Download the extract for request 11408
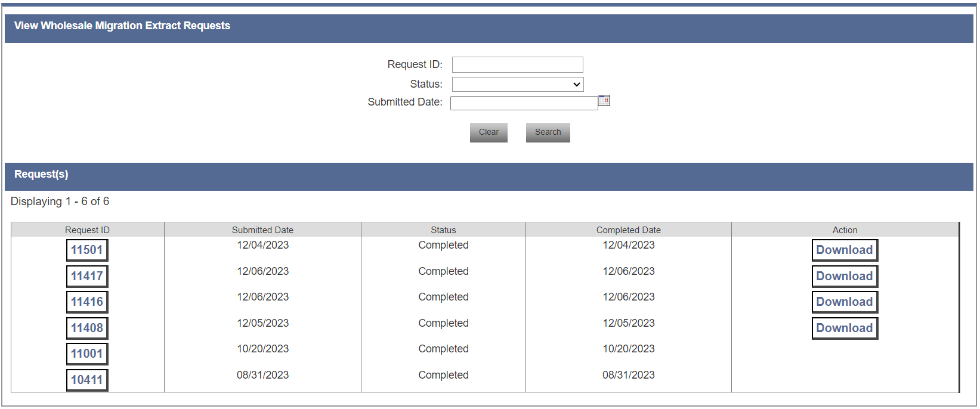 pyautogui.click(x=844, y=328)
